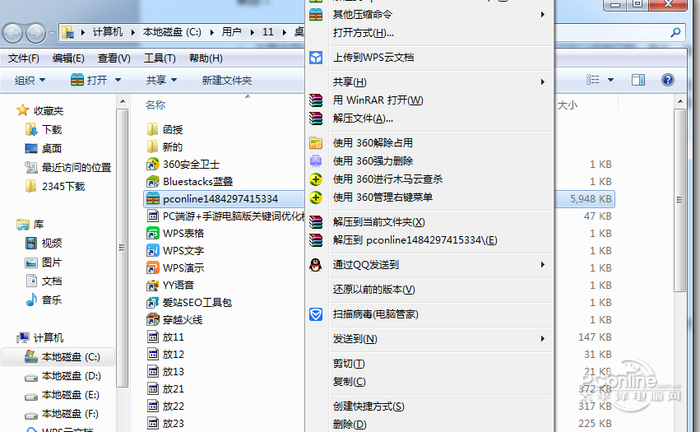Select the 函授 folder icon
This screenshot has height=432, width=700.
[153, 129]
